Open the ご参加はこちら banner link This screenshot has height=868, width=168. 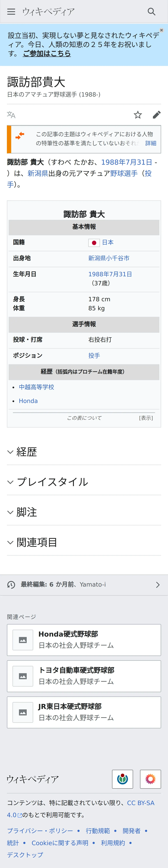[47, 54]
